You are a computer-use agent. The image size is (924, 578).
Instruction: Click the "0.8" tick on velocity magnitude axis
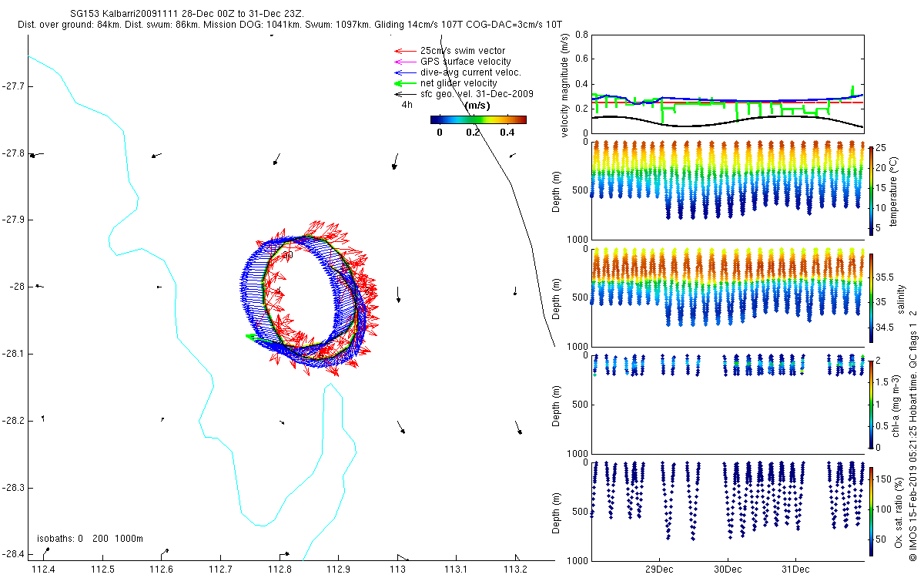click(581, 35)
